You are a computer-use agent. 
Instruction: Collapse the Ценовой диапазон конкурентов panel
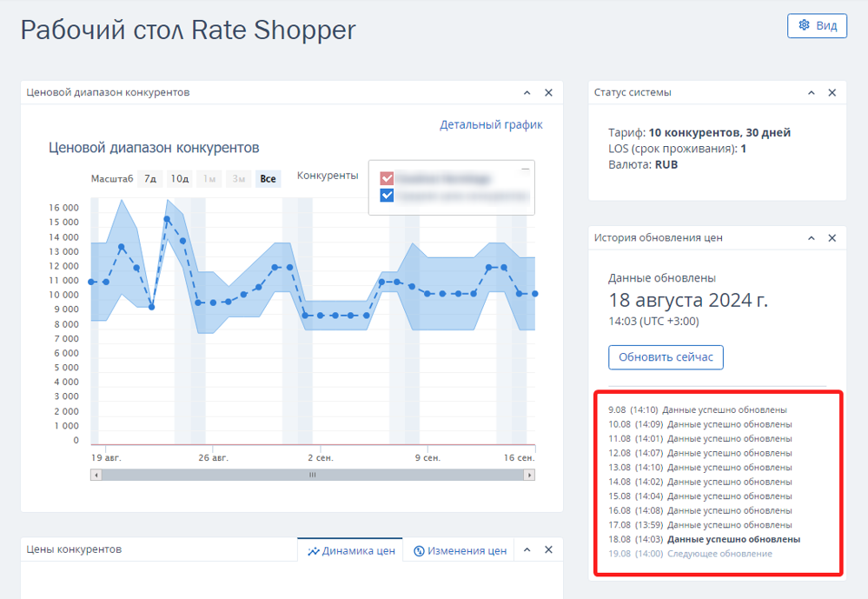[527, 92]
